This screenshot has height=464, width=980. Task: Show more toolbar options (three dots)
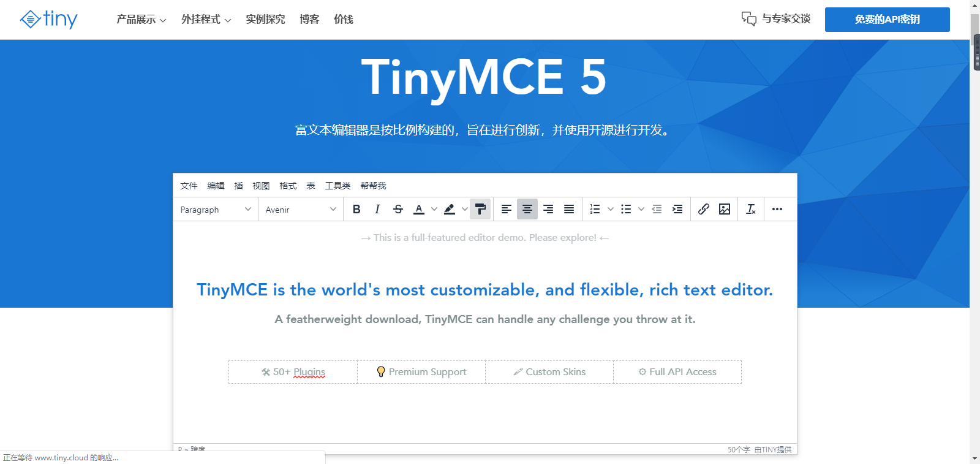pyautogui.click(x=777, y=209)
